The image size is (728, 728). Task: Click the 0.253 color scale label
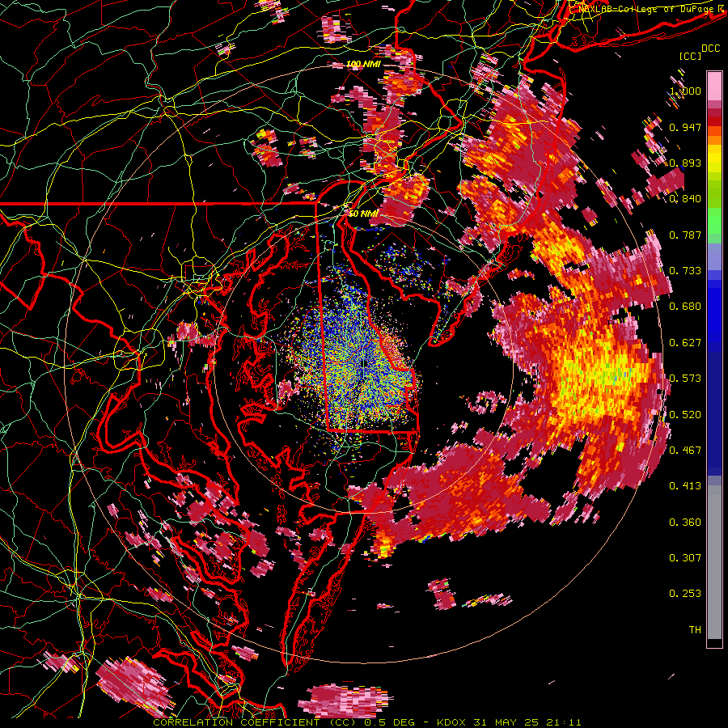(x=685, y=594)
